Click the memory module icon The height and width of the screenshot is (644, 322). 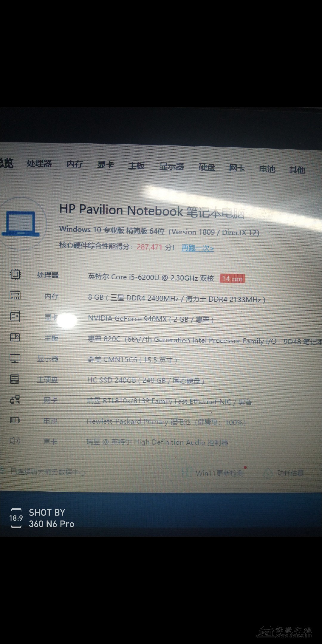click(x=15, y=295)
